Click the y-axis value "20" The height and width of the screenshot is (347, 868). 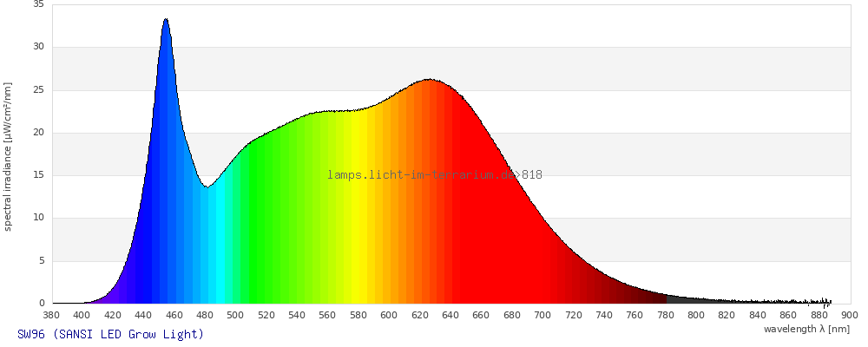(x=39, y=132)
